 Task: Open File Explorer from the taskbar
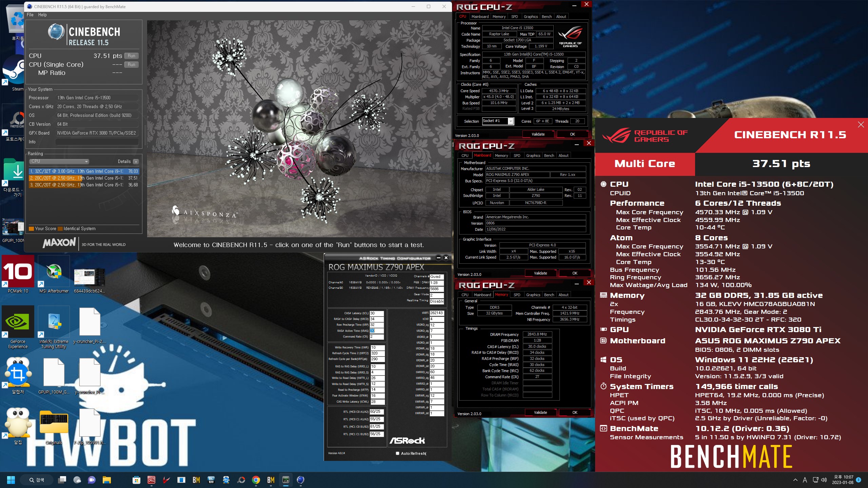(107, 480)
